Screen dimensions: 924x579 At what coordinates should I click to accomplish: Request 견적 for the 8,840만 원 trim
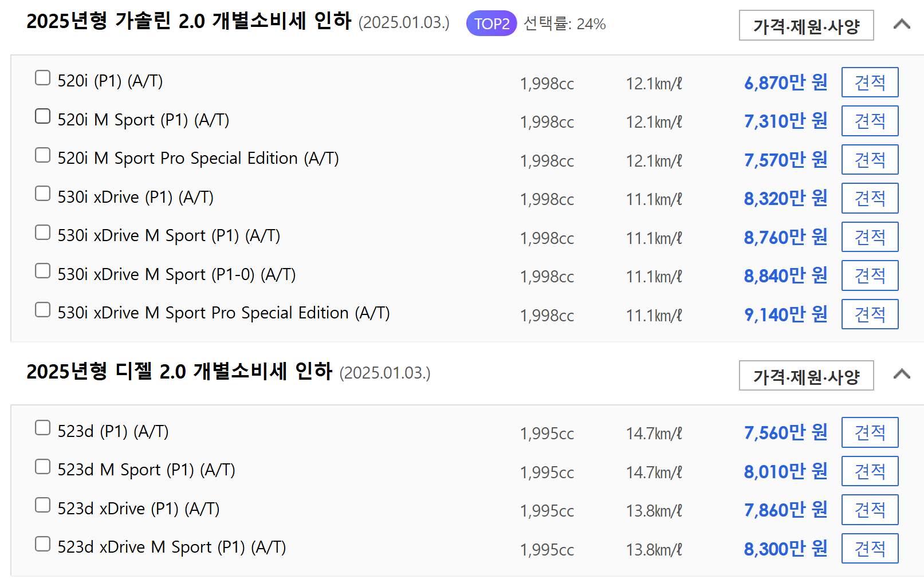coord(870,275)
